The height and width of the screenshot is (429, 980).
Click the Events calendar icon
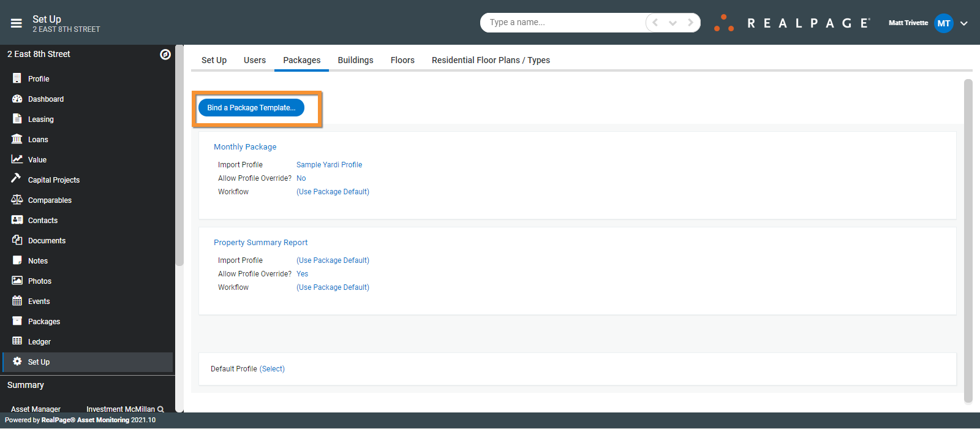click(x=17, y=301)
